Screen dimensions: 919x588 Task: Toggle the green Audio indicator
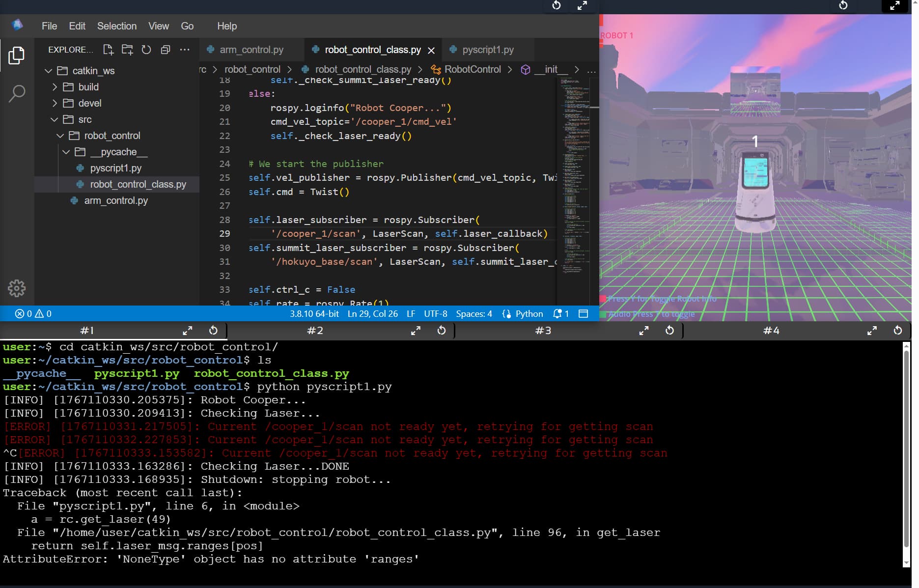[603, 314]
